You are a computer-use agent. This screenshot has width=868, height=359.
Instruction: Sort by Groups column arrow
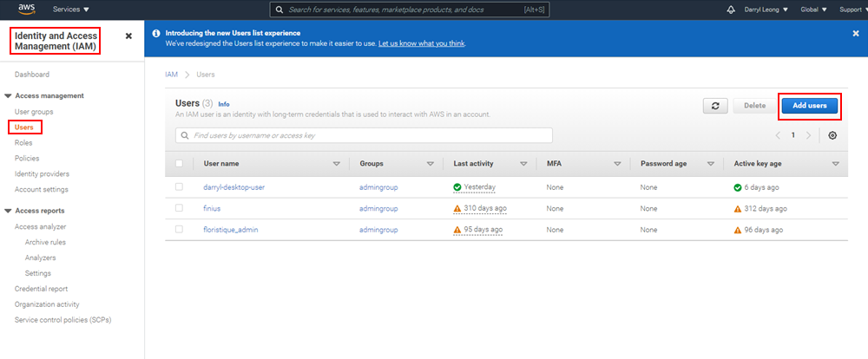431,164
